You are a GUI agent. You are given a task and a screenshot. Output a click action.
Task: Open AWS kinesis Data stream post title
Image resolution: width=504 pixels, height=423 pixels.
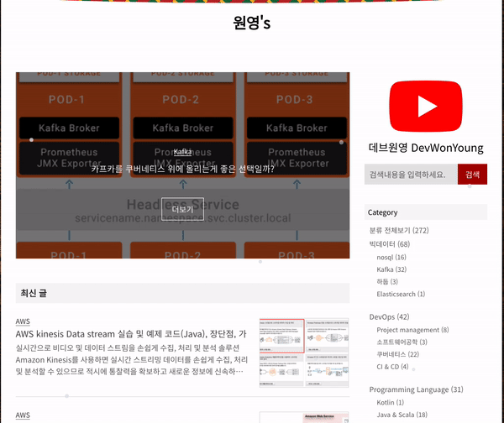(131, 334)
